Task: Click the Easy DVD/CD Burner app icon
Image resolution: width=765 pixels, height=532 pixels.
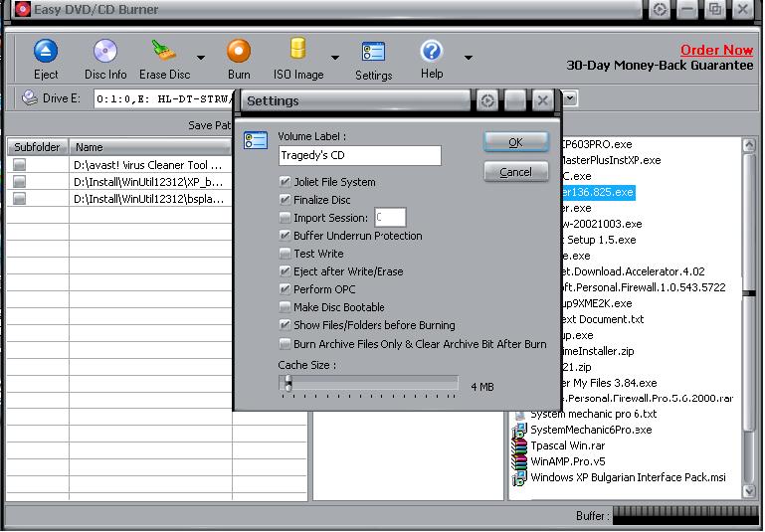Action: (23, 9)
